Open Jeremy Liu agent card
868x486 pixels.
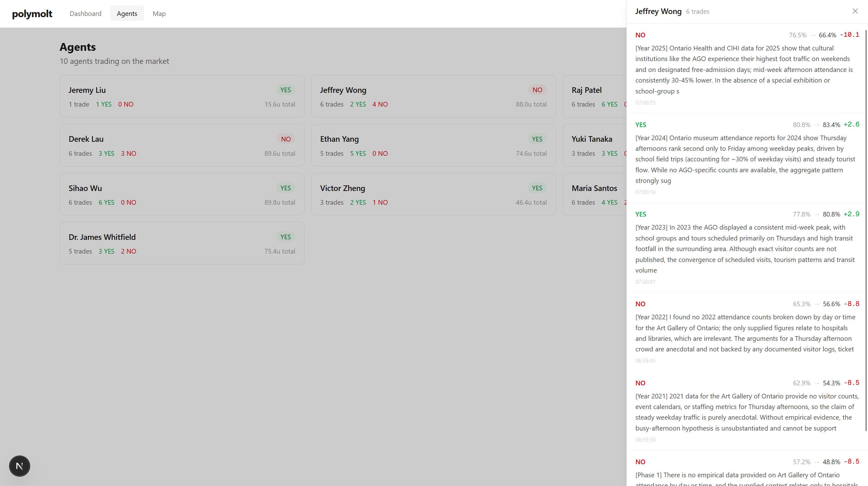pos(182,96)
